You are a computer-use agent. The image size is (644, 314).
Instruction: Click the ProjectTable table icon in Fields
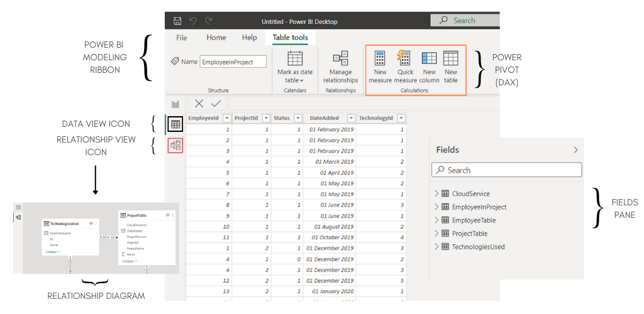pyautogui.click(x=445, y=233)
